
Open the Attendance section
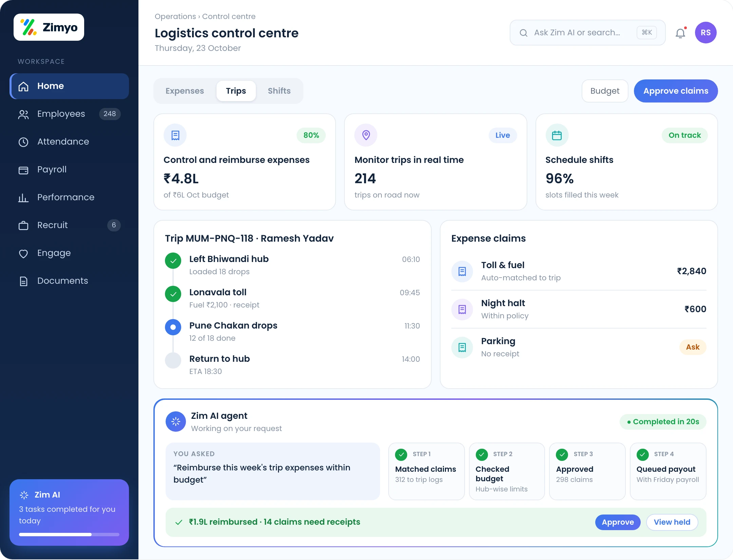[69, 142]
